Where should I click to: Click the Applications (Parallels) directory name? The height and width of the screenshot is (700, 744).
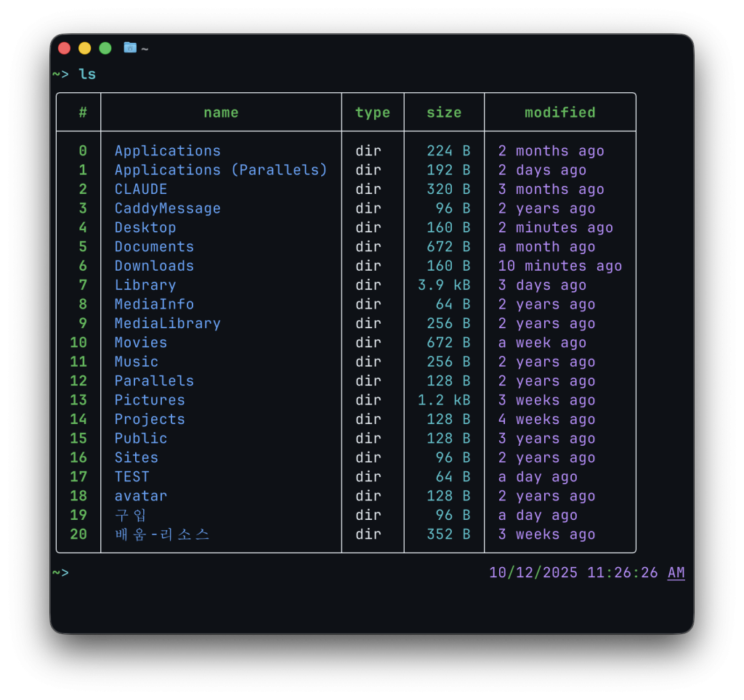pyautogui.click(x=221, y=170)
